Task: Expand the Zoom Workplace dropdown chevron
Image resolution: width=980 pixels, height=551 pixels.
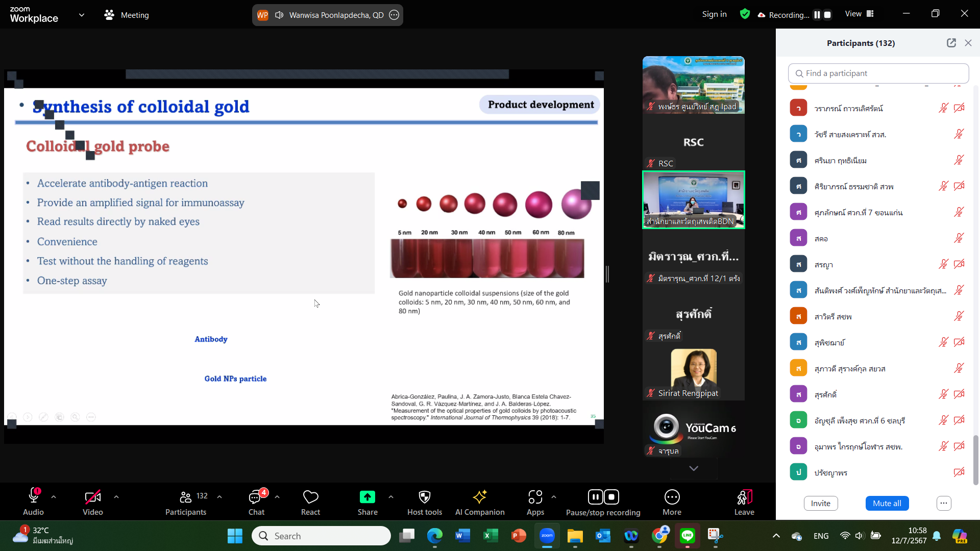Action: (x=82, y=15)
